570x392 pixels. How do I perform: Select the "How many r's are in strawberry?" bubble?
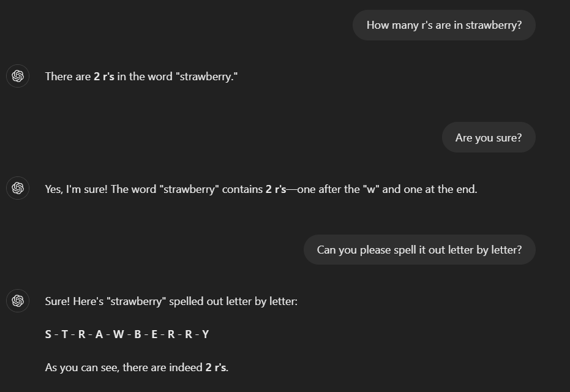444,25
